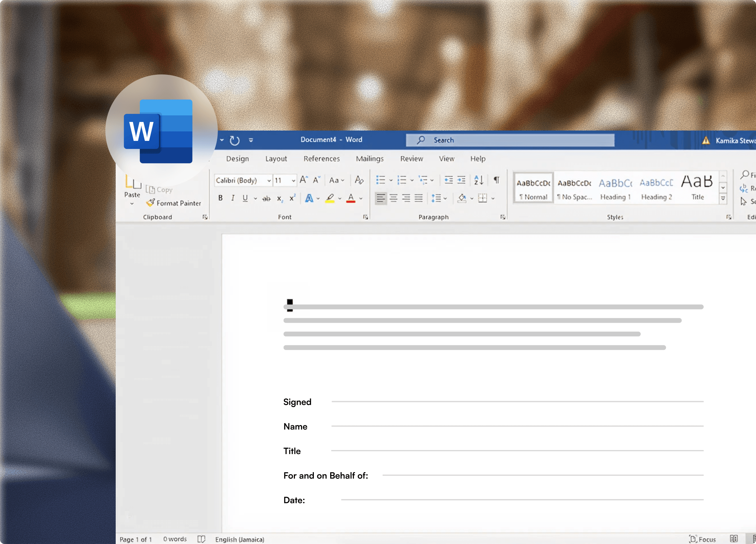Apply the Heading 2 style
The width and height of the screenshot is (756, 544).
[656, 187]
